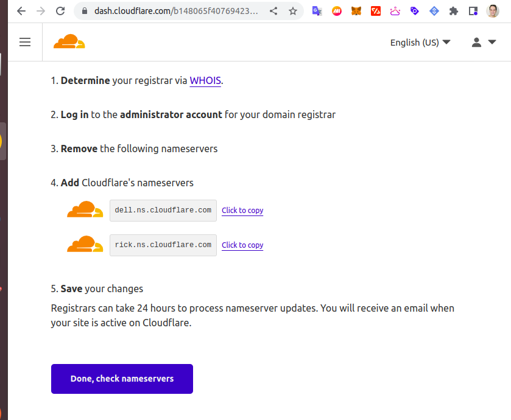Expand the English (US) language dropdown
511x420 pixels.
click(420, 43)
